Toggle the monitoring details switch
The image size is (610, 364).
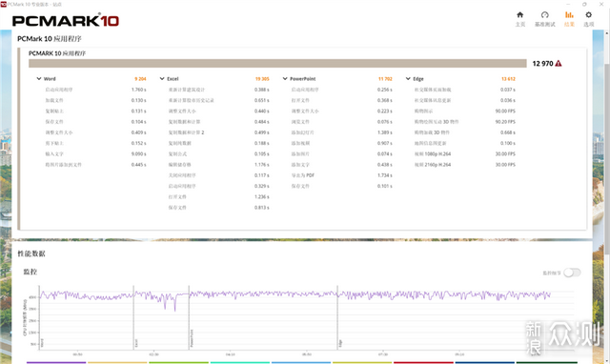tap(572, 273)
